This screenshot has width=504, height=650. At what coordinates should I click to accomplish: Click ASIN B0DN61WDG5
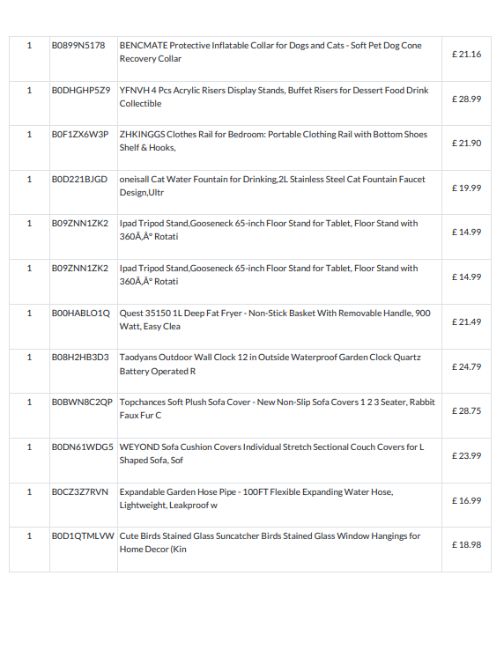(82, 447)
